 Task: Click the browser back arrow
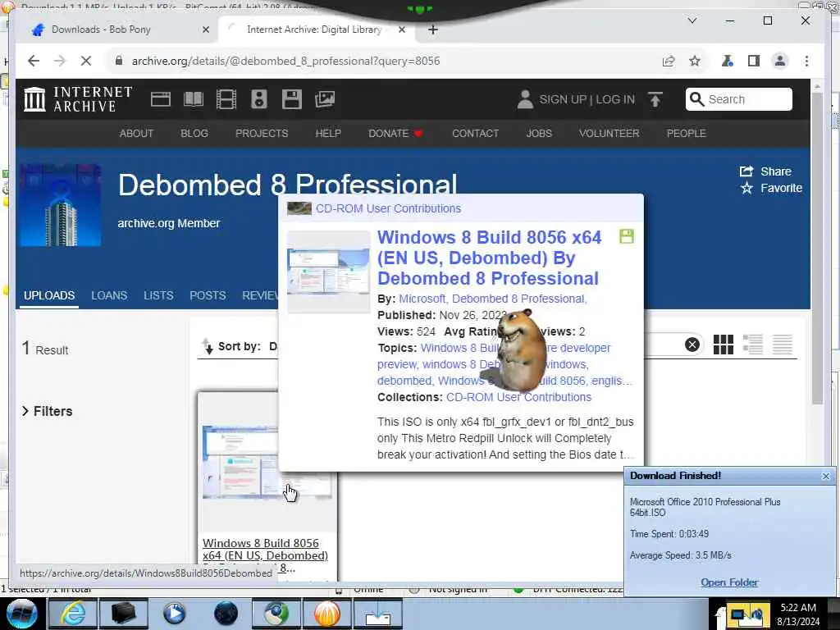33,61
